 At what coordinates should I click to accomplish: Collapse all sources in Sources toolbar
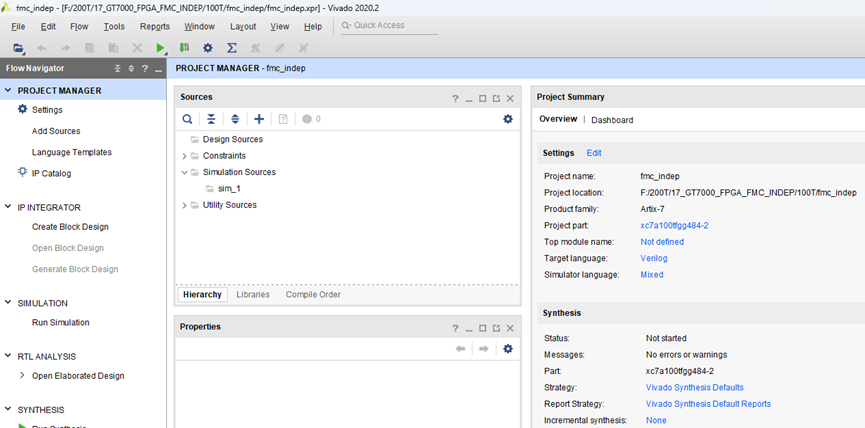[211, 119]
